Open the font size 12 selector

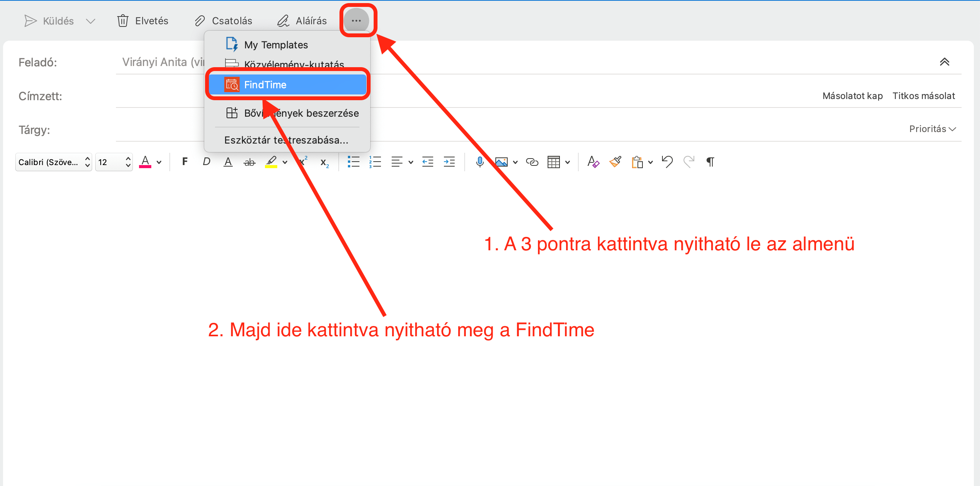click(x=114, y=162)
